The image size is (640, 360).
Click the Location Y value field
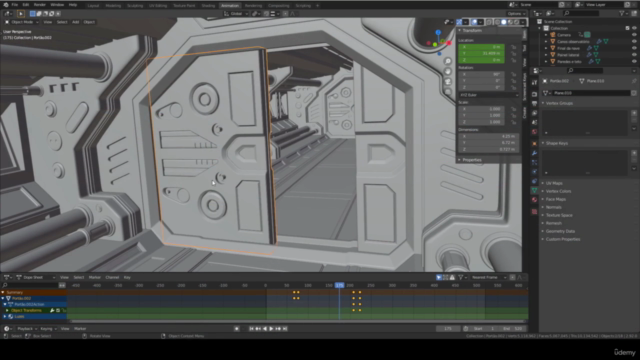tap(481, 53)
